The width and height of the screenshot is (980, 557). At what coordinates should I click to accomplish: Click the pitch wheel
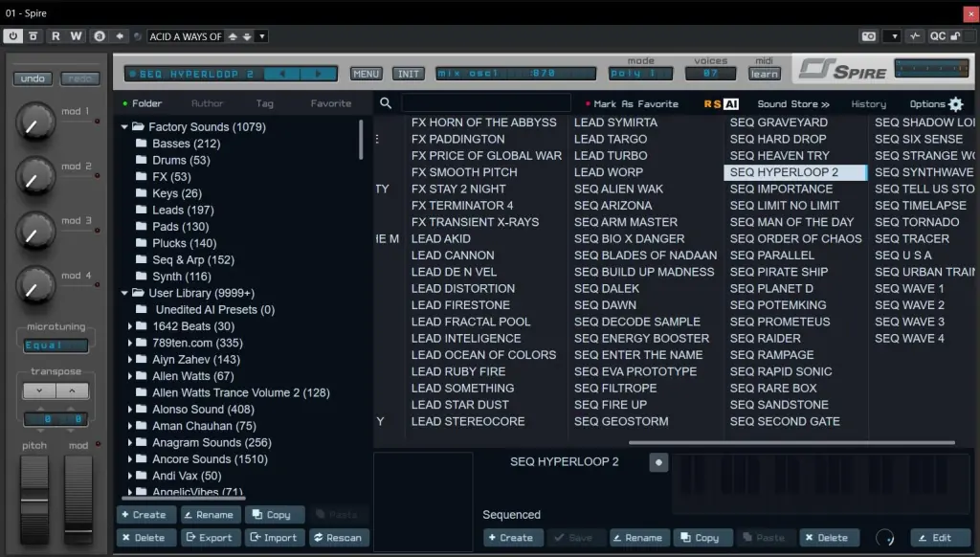pyautogui.click(x=34, y=499)
